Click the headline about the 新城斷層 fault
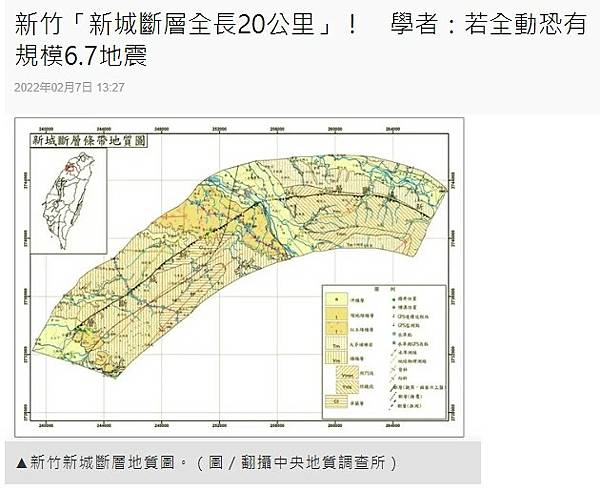Screen dimensions: 600x491 point(301,40)
